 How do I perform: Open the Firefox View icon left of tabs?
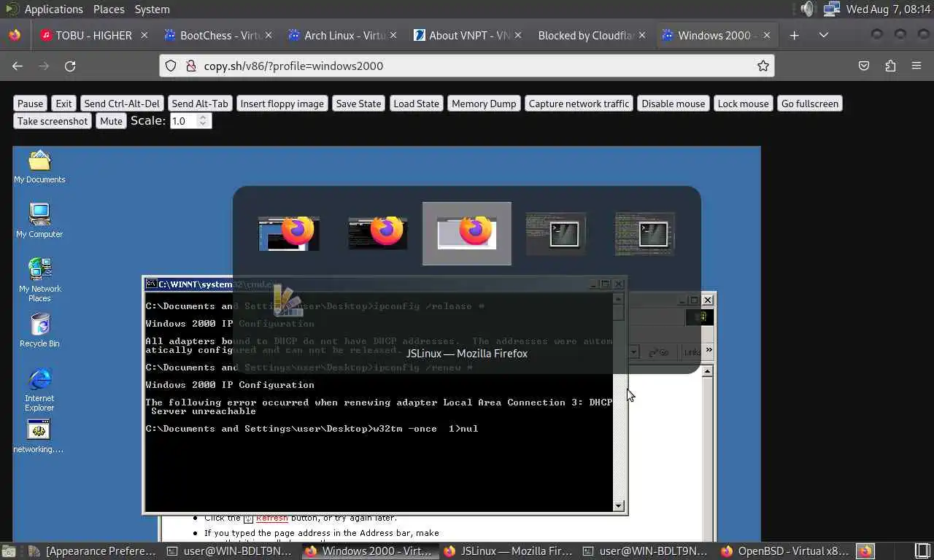pyautogui.click(x=14, y=35)
